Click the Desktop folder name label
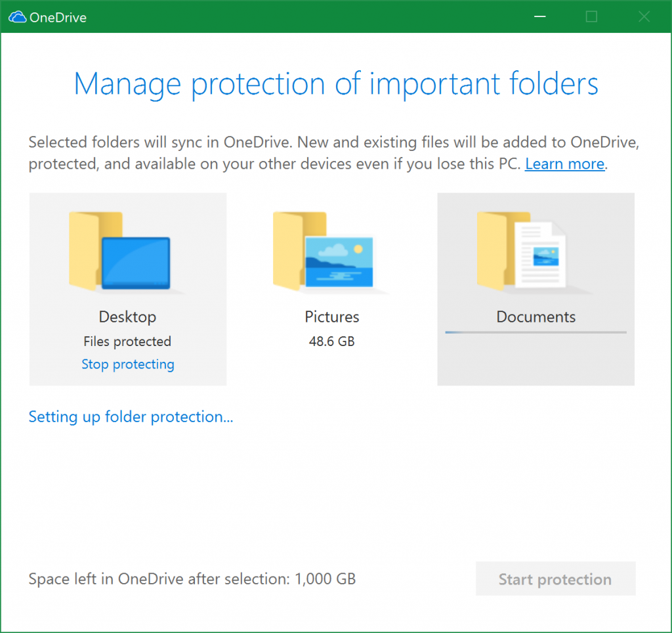672x633 pixels. pyautogui.click(x=127, y=317)
